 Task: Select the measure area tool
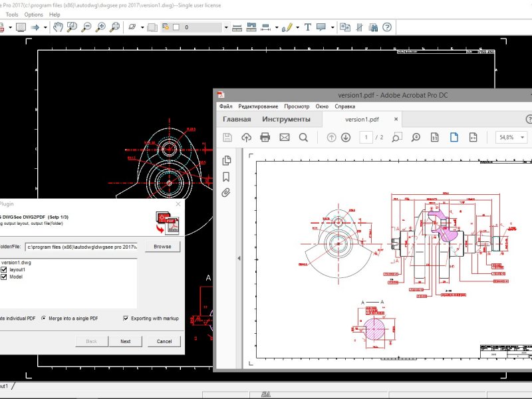tap(251, 27)
